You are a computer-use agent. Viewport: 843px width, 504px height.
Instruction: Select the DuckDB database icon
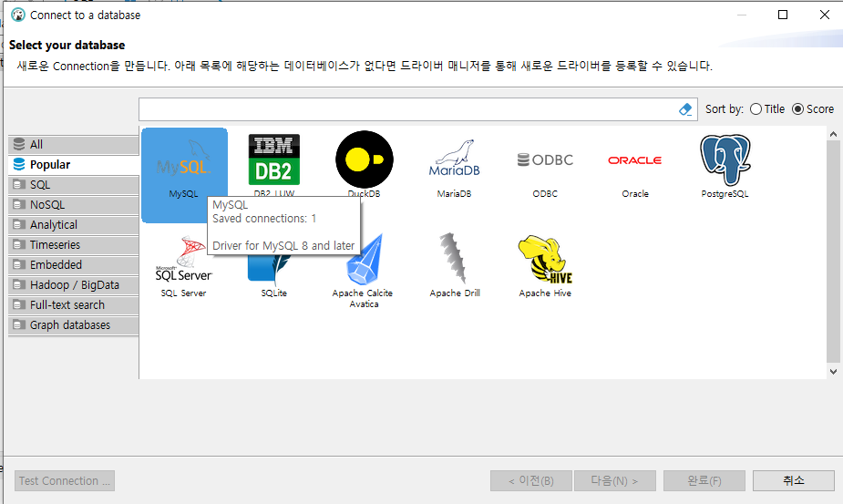pos(364,165)
